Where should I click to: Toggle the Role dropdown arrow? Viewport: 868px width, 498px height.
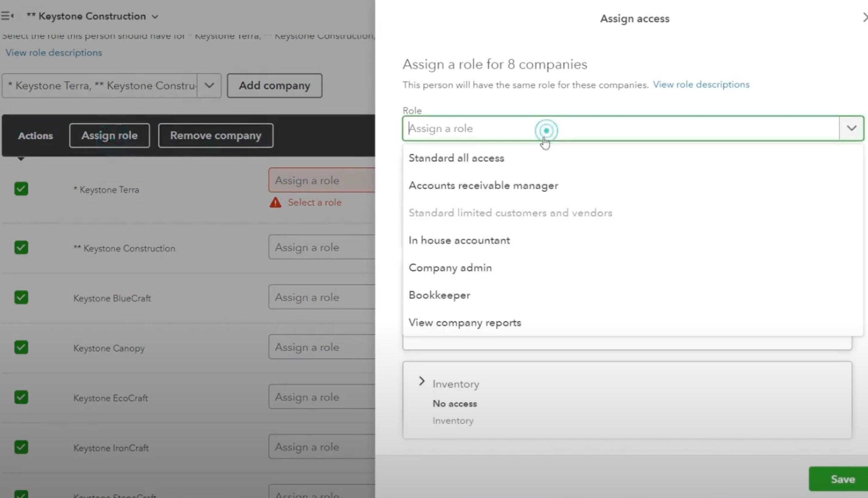(851, 128)
